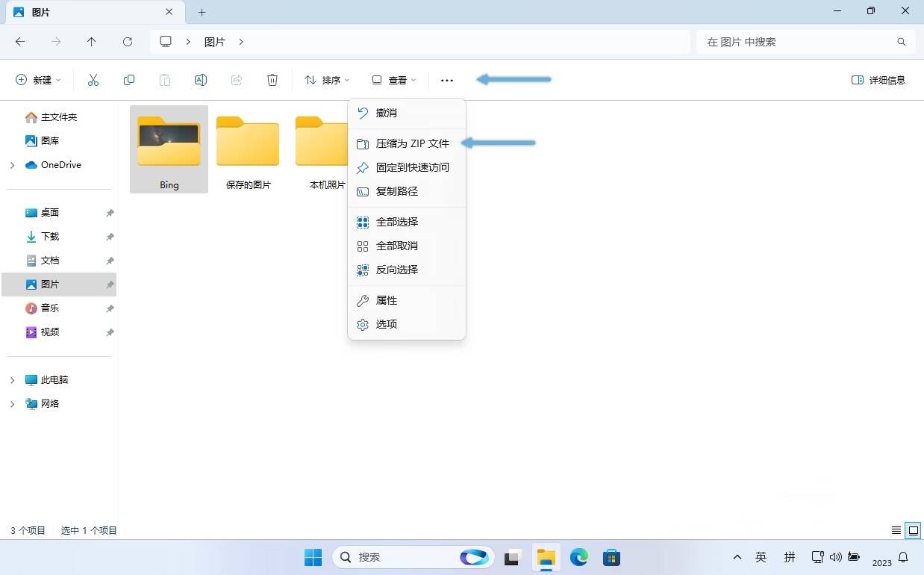Open the 排序 sort dropdown
The image size is (924, 575).
tap(327, 80)
